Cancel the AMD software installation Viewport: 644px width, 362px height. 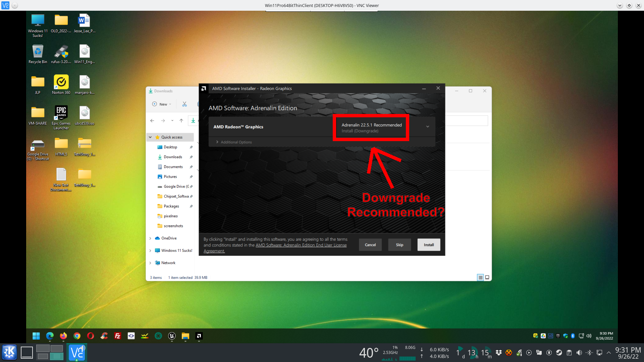coord(370,245)
